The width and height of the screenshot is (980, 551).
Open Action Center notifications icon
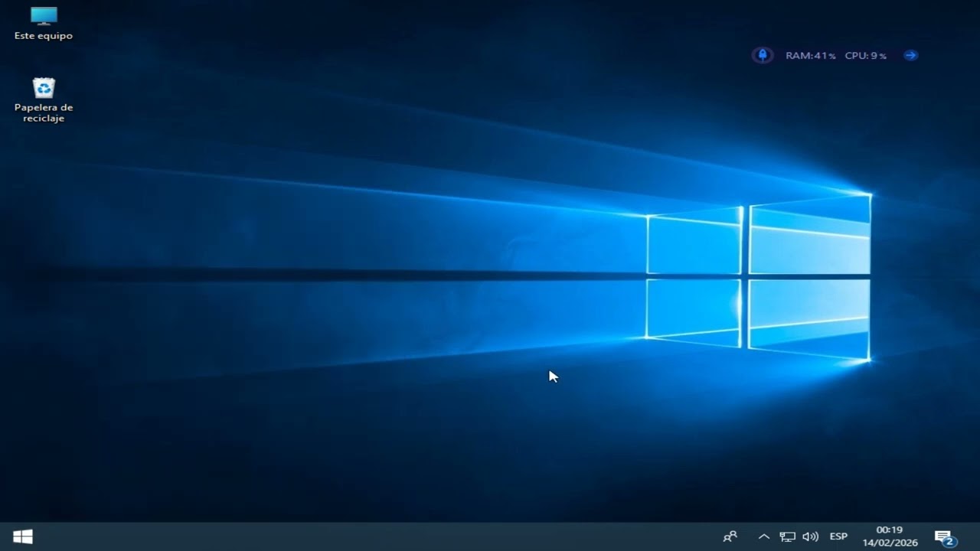point(946,537)
